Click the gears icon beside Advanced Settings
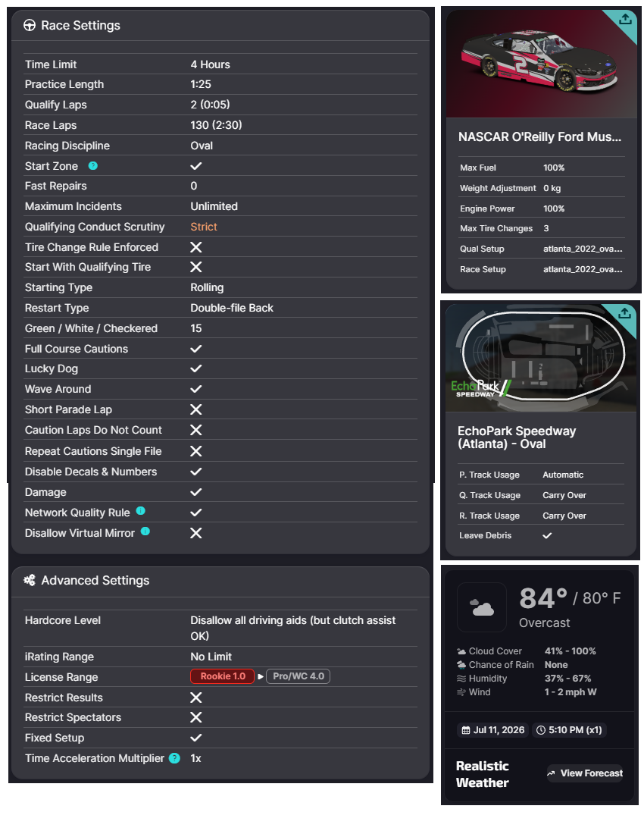 (30, 580)
